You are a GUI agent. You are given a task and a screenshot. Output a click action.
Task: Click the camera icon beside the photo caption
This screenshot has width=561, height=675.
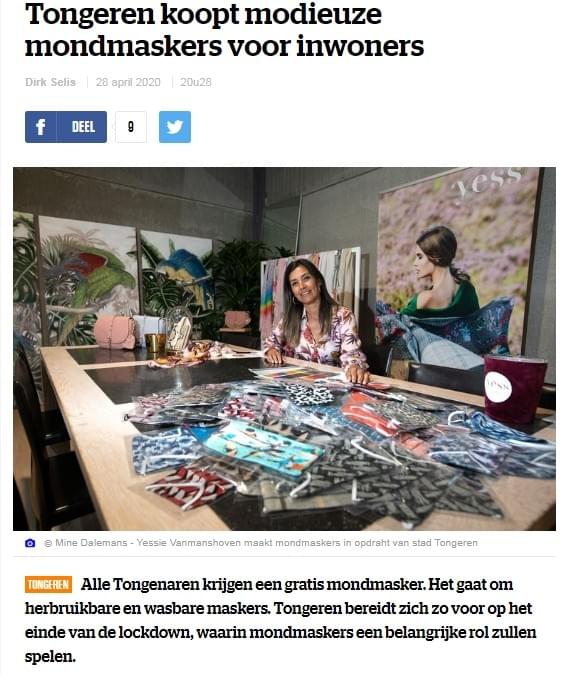tap(30, 543)
